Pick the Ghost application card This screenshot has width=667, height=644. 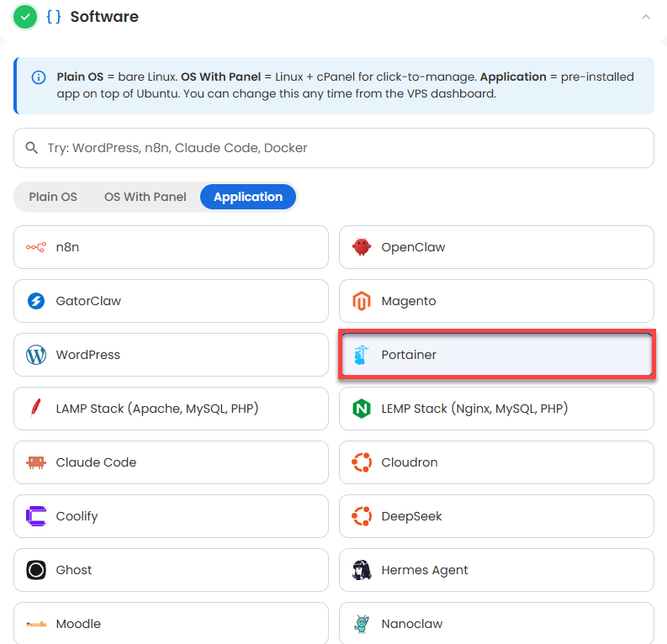(x=171, y=570)
